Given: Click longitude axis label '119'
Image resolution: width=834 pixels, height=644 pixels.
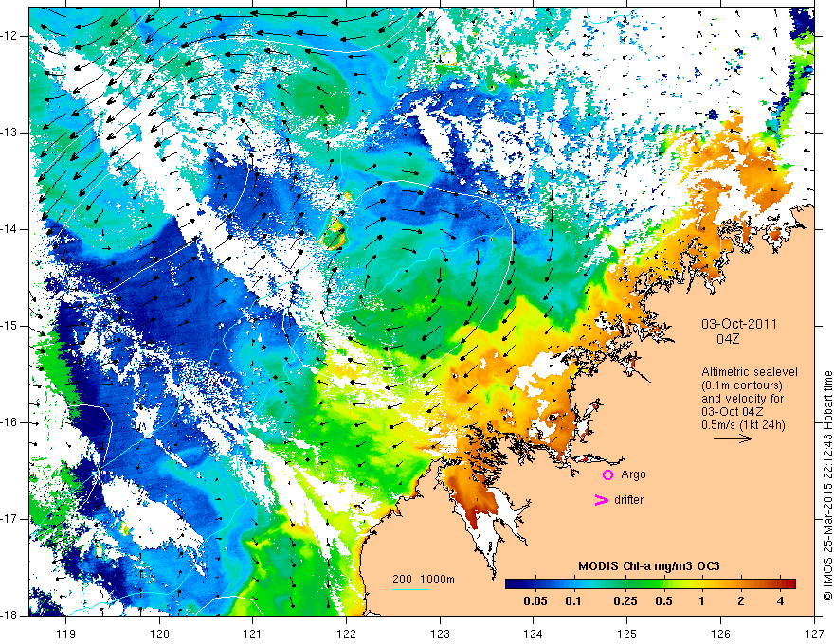Looking at the screenshot, I should [x=66, y=634].
